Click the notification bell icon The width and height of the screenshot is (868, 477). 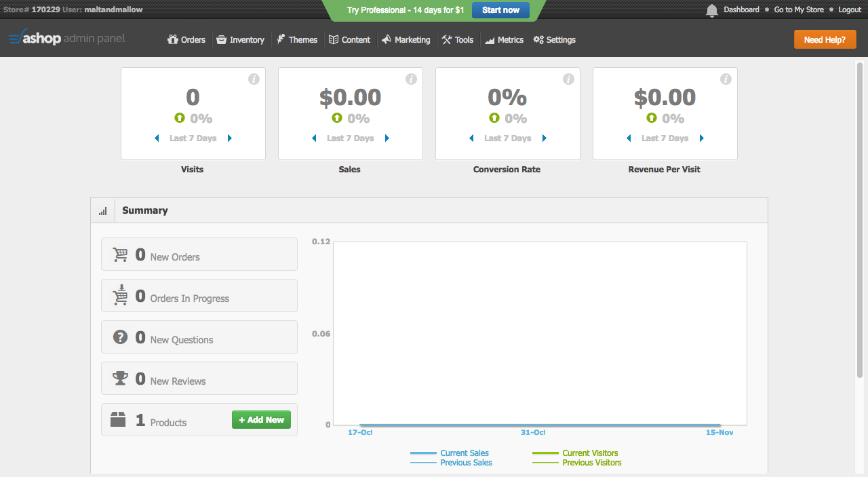tap(712, 10)
